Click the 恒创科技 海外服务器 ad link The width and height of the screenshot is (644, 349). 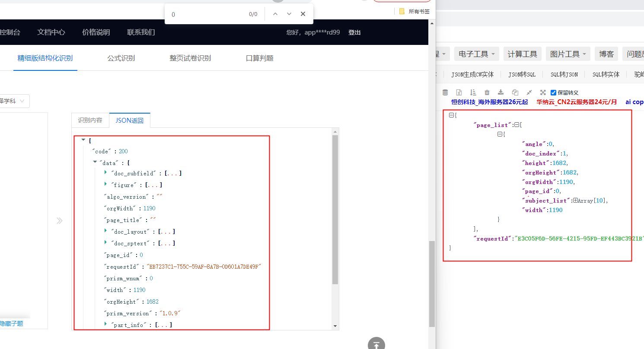coord(490,102)
